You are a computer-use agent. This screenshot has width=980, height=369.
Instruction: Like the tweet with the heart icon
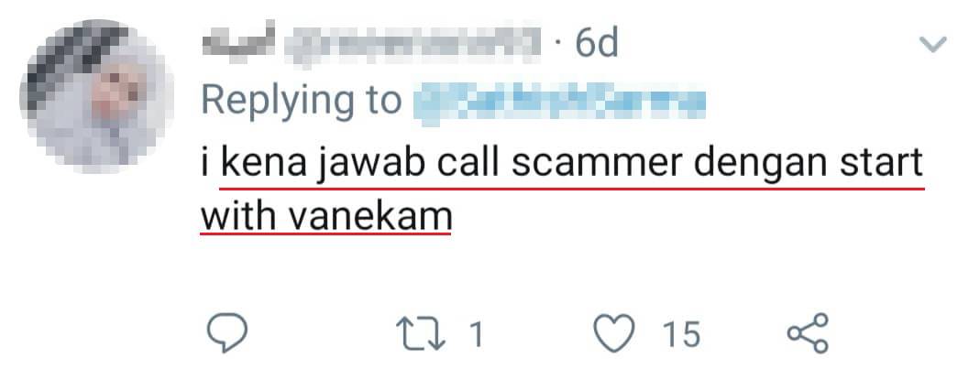click(x=613, y=333)
